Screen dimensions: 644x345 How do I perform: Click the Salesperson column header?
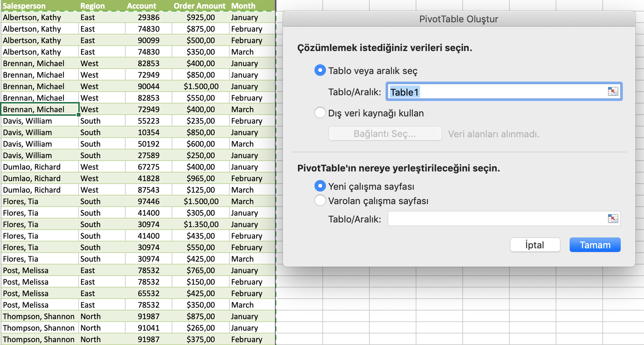click(x=24, y=6)
